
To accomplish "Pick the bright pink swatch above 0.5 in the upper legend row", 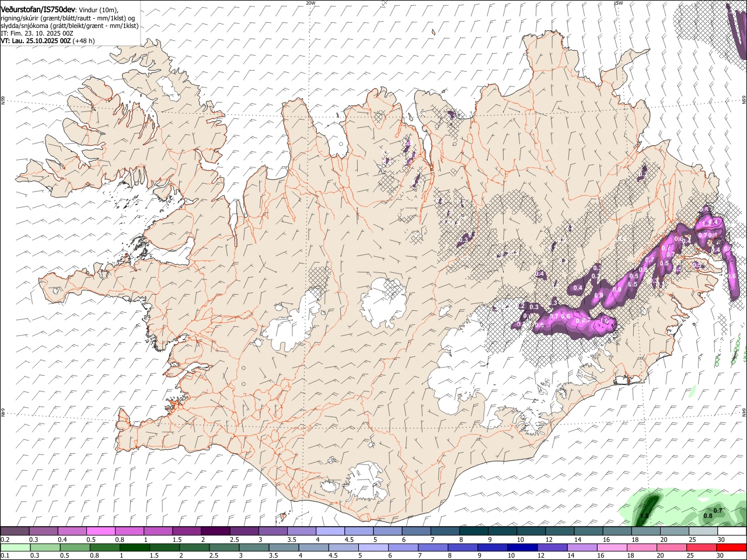I will click(x=100, y=531).
